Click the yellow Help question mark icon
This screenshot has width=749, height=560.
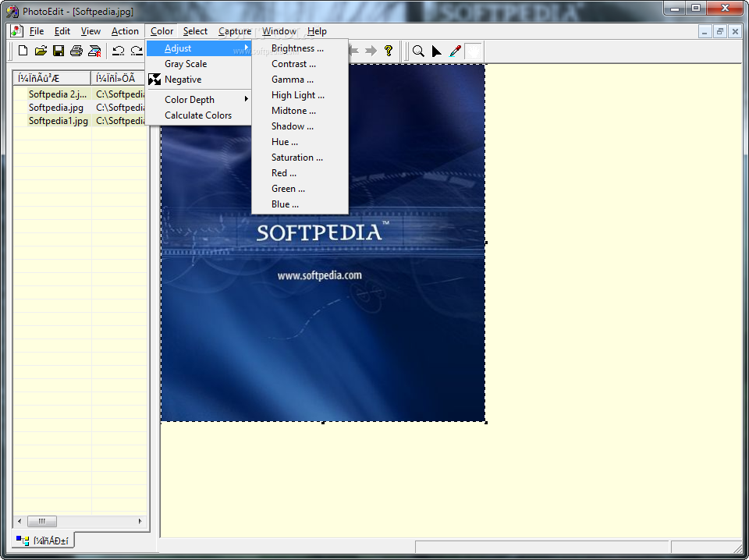pyautogui.click(x=389, y=51)
